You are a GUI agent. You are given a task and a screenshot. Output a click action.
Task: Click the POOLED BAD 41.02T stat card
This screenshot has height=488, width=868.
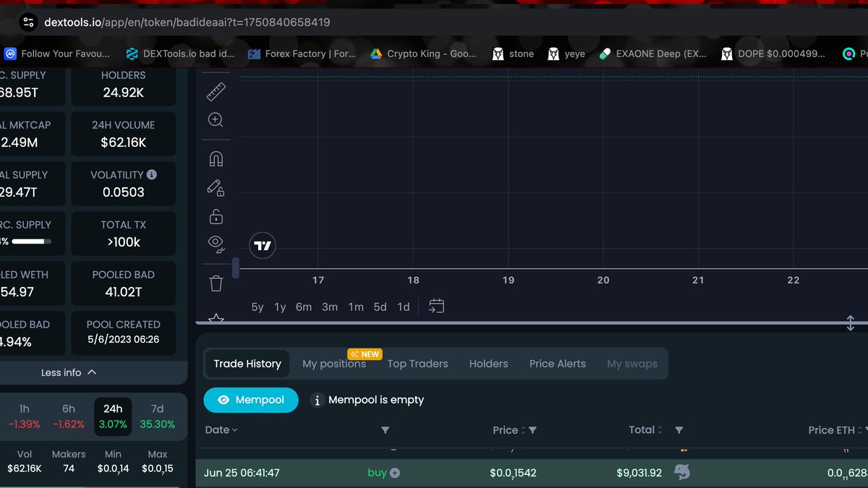coord(124,283)
